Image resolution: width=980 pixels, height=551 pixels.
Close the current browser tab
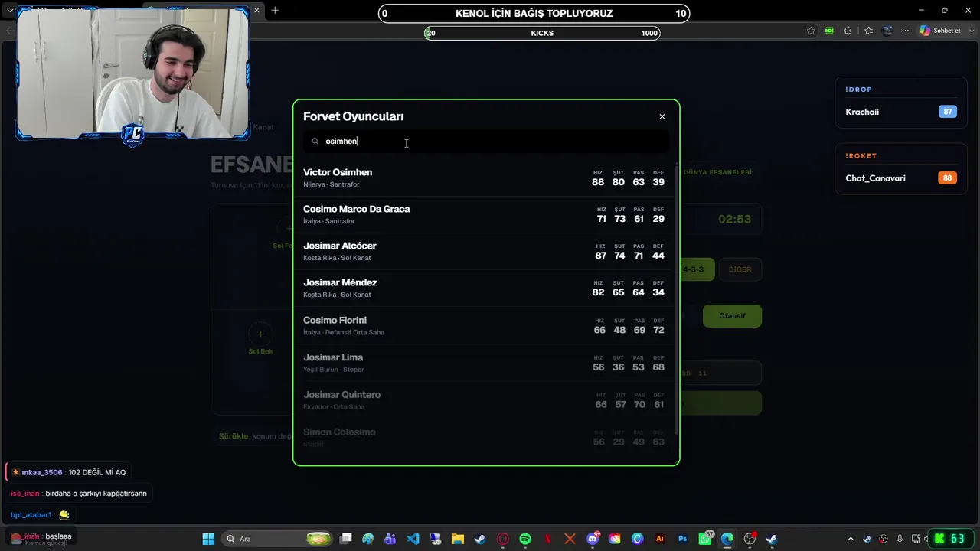pos(257,10)
